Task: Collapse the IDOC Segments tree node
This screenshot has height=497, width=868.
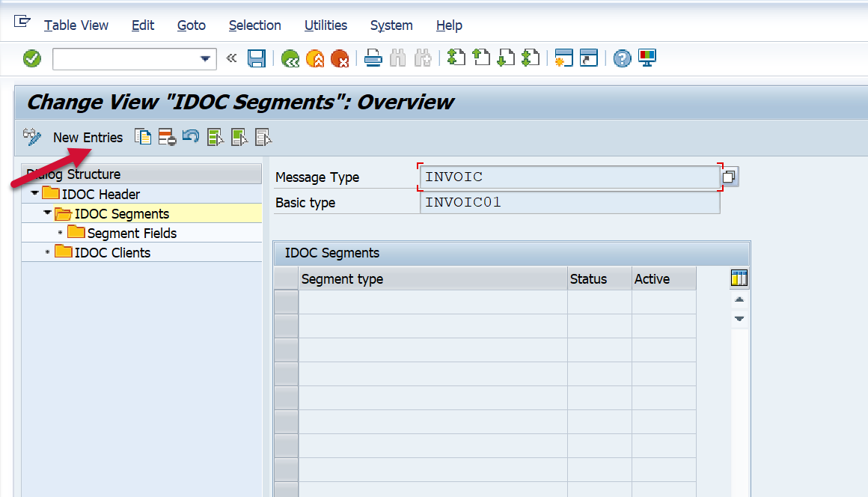Action: point(47,213)
